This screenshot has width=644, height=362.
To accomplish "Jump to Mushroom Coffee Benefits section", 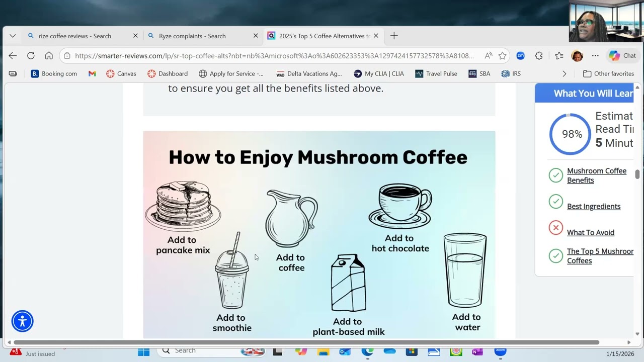I will pyautogui.click(x=597, y=175).
